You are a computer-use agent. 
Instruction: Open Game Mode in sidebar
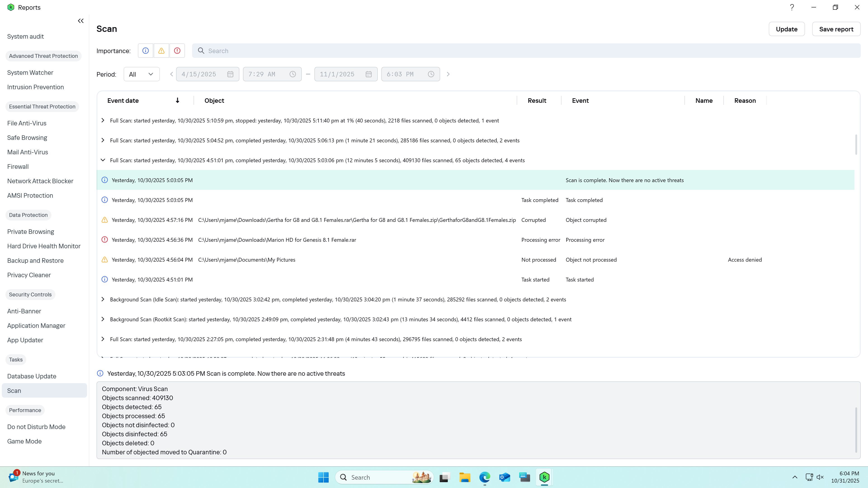24,441
